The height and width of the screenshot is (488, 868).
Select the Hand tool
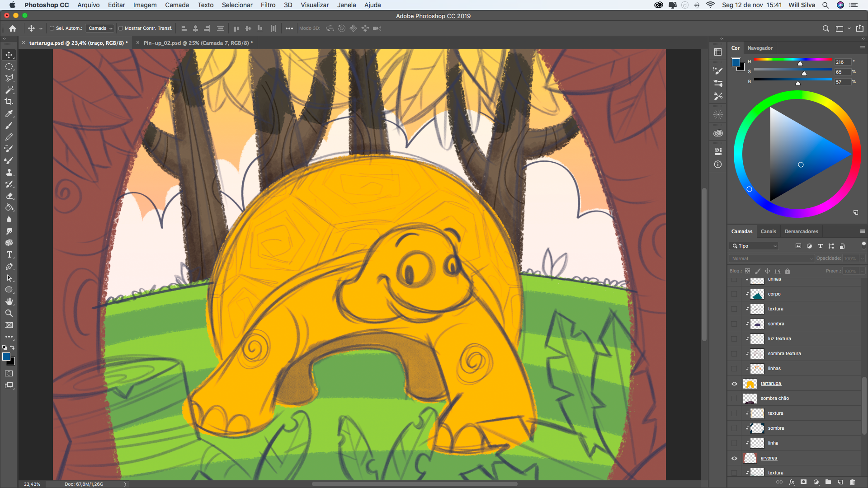pos(9,301)
